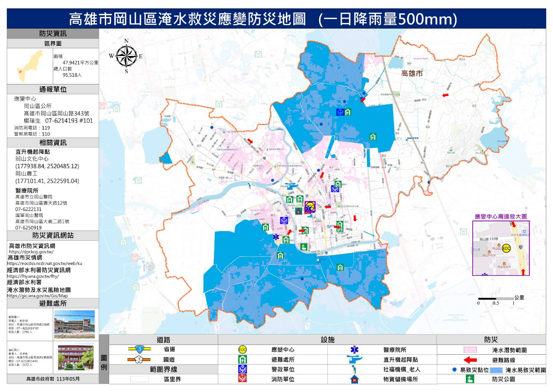
Task: Click the 避難處所 shelter icon in legend
Action: [x=242, y=360]
